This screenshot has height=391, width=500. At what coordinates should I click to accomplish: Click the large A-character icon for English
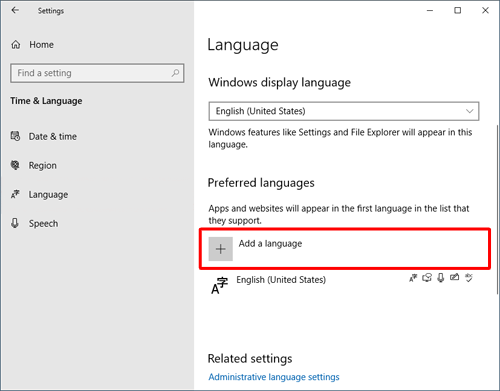(219, 285)
